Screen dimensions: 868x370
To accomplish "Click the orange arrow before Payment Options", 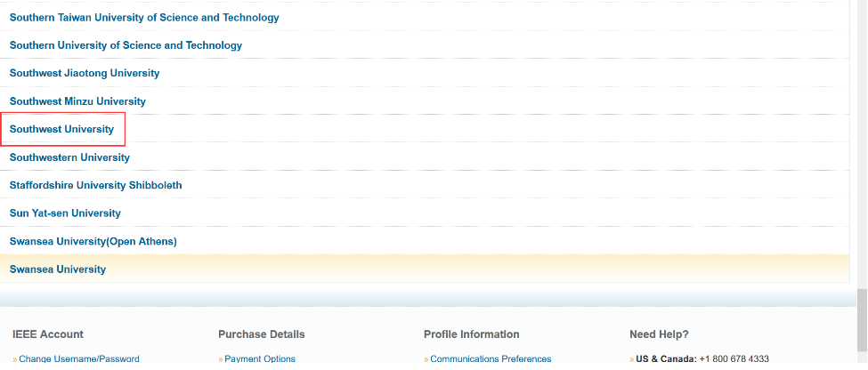I will pos(220,359).
